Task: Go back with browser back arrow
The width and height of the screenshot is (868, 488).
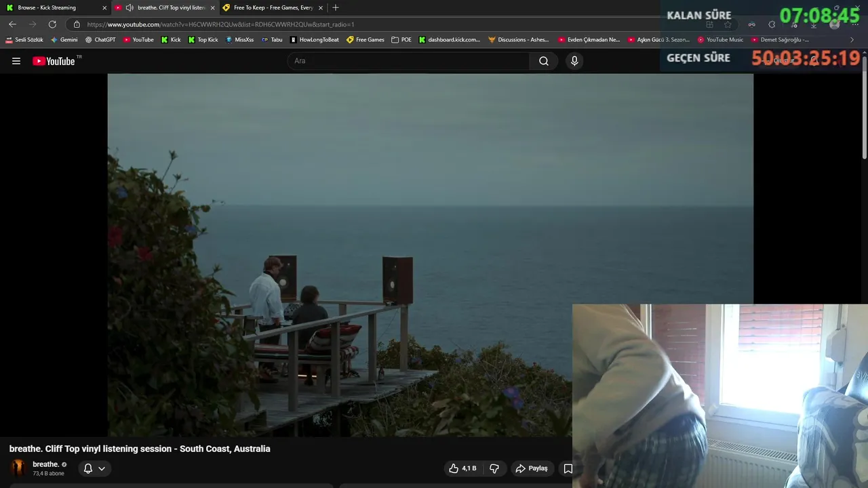Action: pyautogui.click(x=12, y=24)
